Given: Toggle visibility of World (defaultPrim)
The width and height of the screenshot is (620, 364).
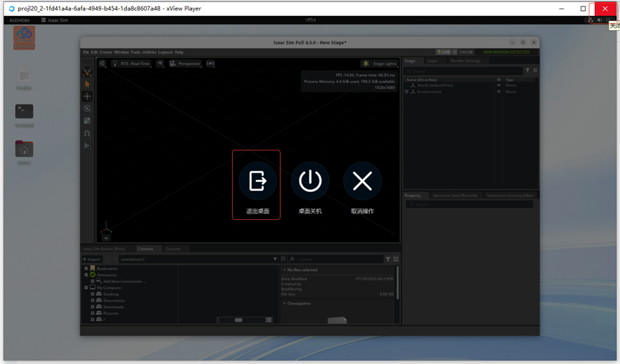Looking at the screenshot, I should click(x=499, y=85).
